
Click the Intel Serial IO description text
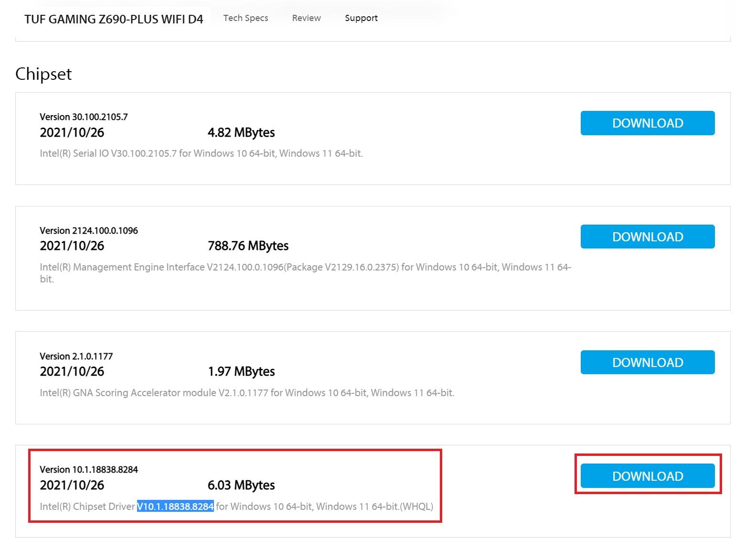tap(201, 153)
